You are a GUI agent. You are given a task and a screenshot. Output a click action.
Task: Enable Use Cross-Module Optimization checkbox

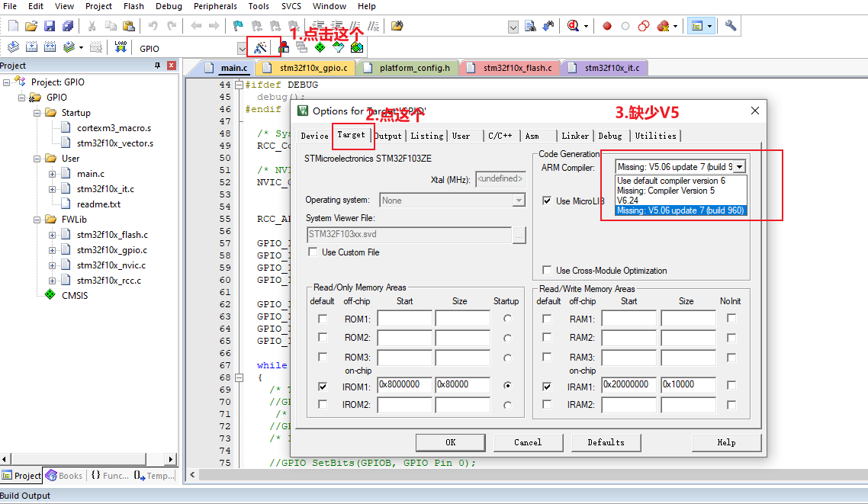[547, 270]
